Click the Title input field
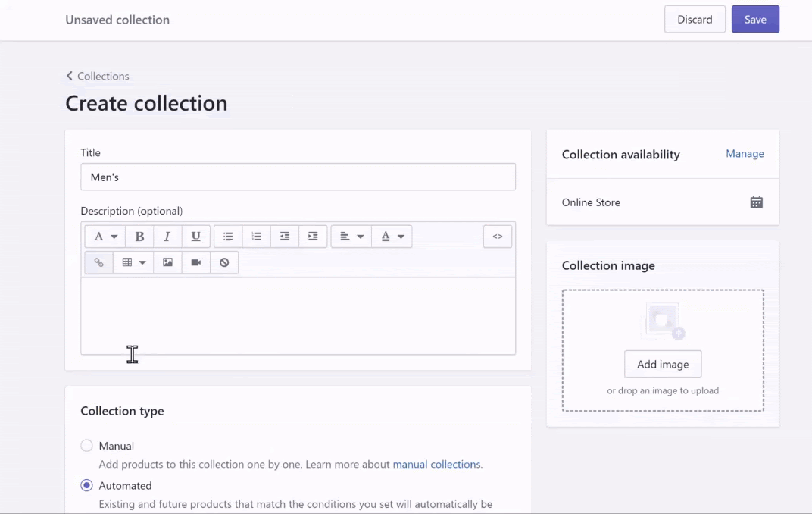812x514 pixels. click(x=298, y=177)
